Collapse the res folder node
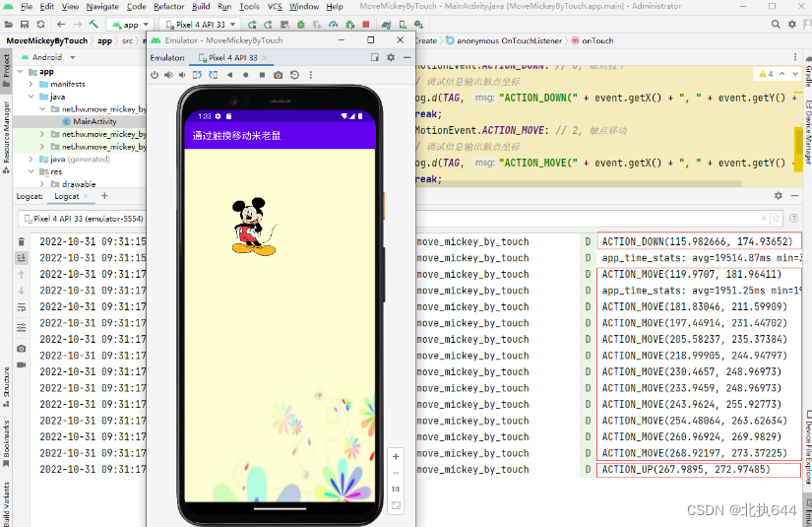Screen dimensions: 812x527 [31, 171]
